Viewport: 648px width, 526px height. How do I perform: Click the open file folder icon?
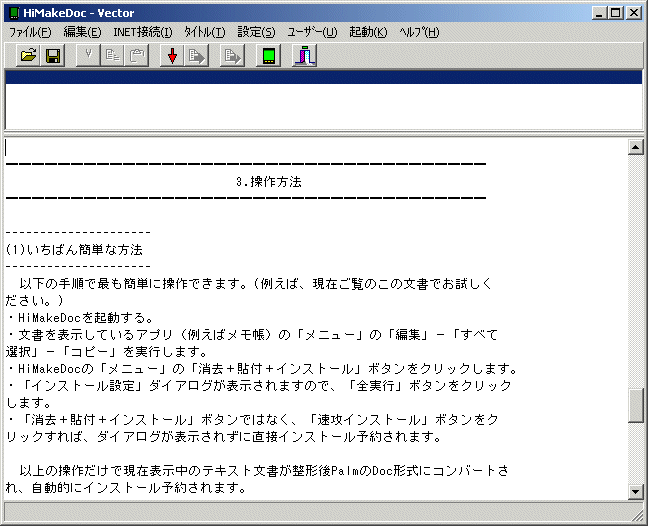(x=28, y=55)
